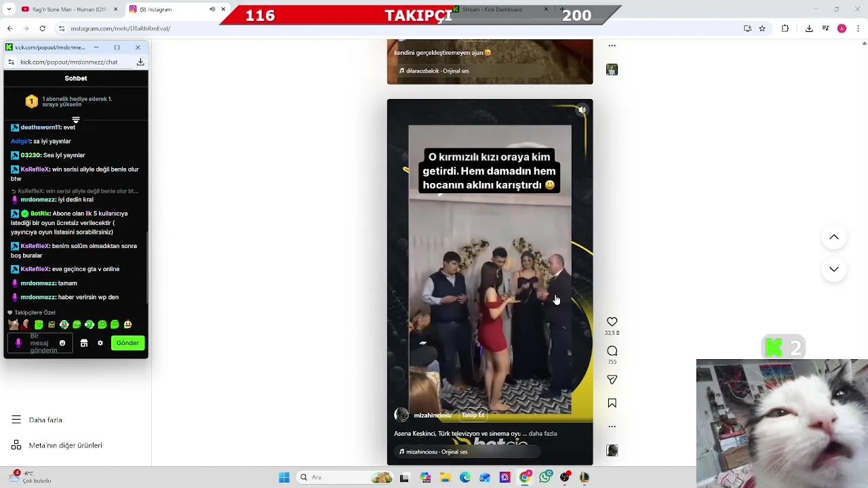Open the upper reel's audio thumbnail

[x=612, y=70]
